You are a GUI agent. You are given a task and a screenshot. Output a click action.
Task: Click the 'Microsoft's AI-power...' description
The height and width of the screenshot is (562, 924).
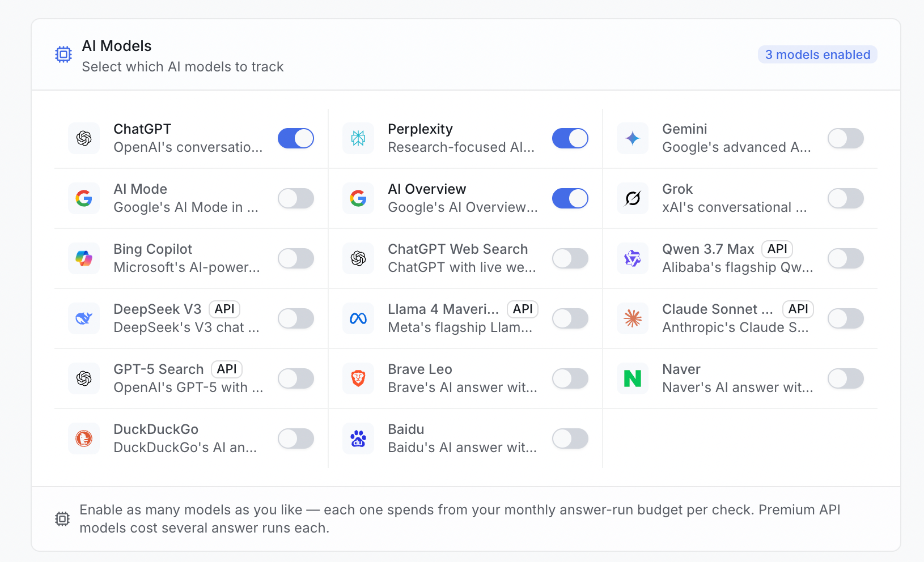(x=187, y=267)
